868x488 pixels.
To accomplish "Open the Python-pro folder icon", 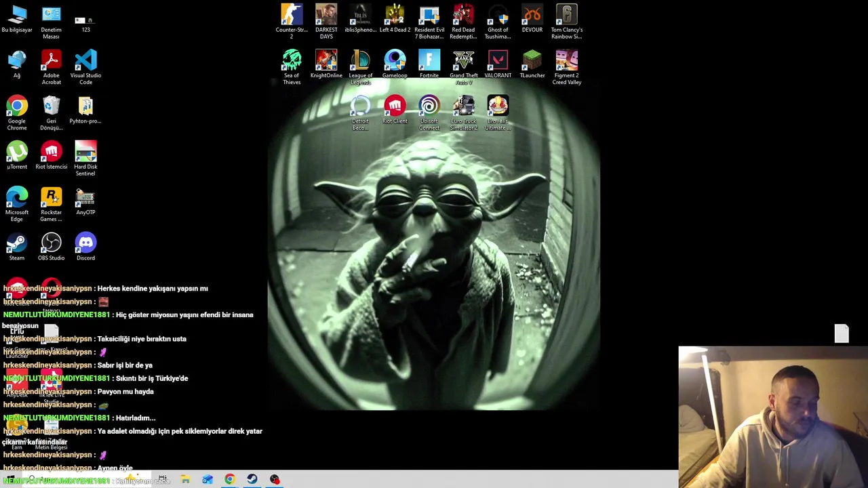I will [85, 110].
